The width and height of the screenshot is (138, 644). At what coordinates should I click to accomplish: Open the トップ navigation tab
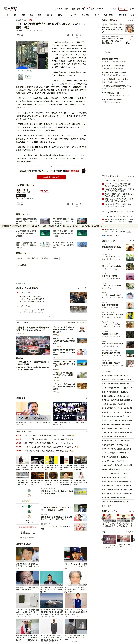coord(6,15)
